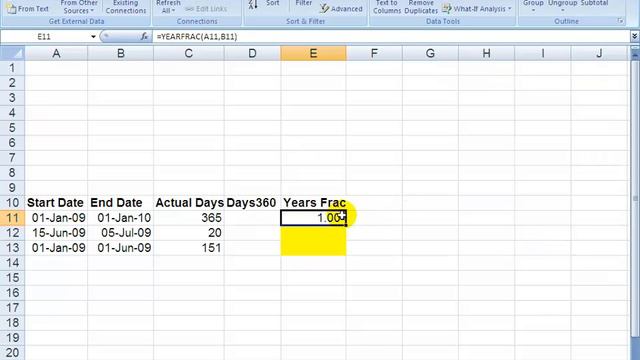640x360 pixels.
Task: Expand the formula bar
Action: point(635,37)
